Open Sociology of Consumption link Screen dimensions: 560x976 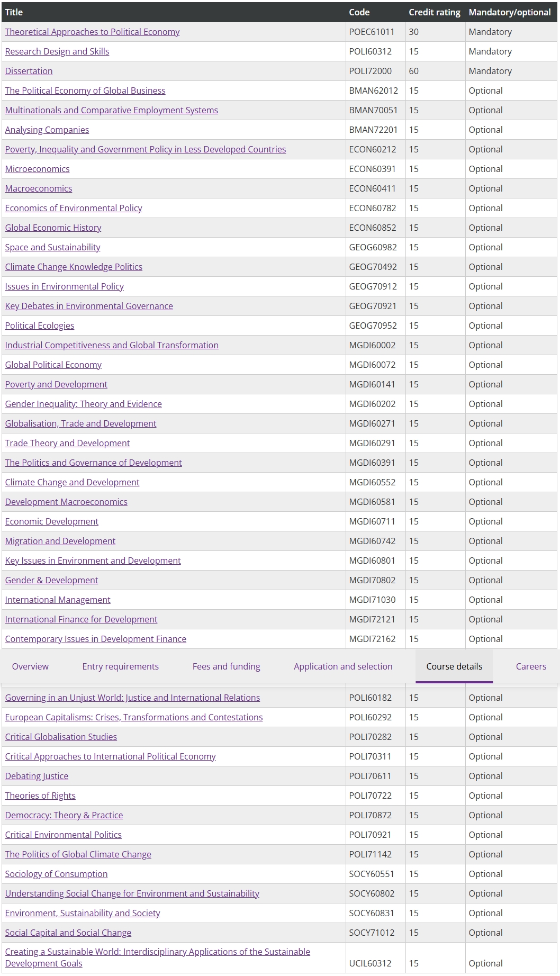coord(56,874)
